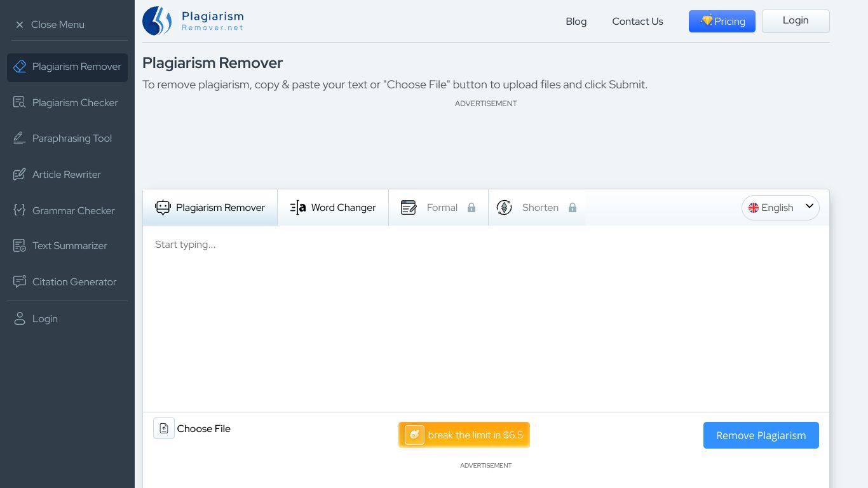Select the locked Formal mode tab

coord(438,208)
